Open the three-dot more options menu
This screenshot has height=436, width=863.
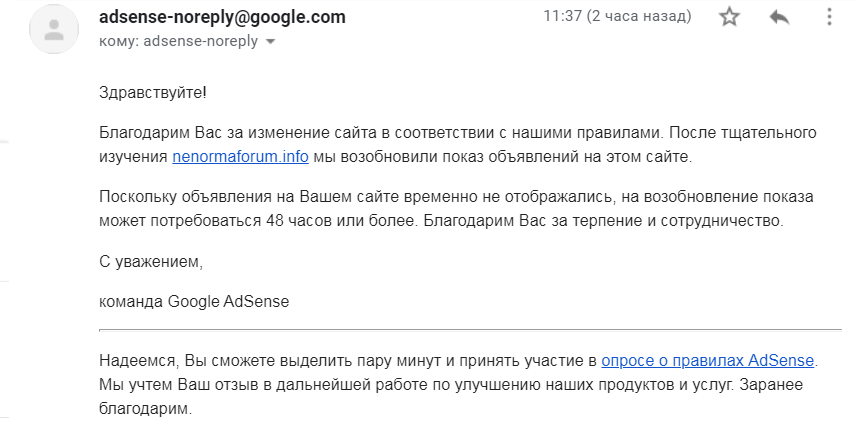[x=827, y=17]
